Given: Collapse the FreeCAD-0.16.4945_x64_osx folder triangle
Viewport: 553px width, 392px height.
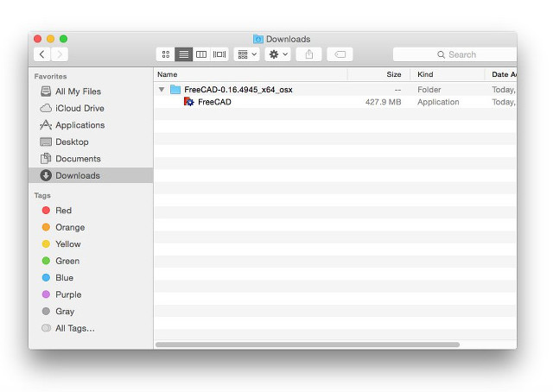Looking at the screenshot, I should (x=162, y=90).
